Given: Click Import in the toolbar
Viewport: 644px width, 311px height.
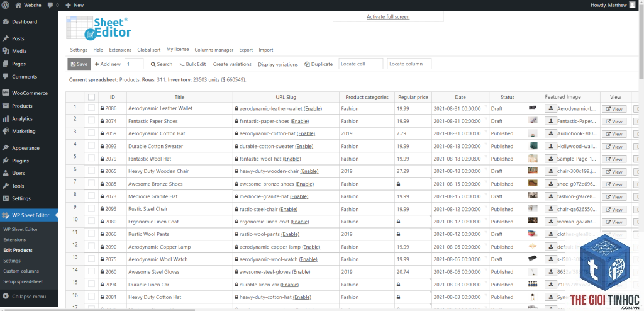Looking at the screenshot, I should tap(266, 50).
